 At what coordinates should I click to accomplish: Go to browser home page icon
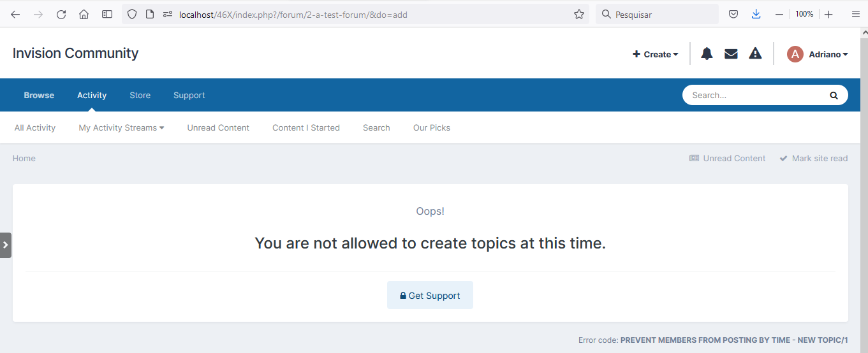click(x=84, y=14)
